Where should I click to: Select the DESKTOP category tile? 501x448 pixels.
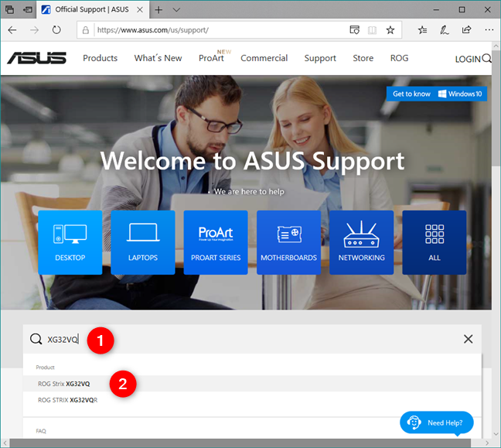tap(70, 242)
